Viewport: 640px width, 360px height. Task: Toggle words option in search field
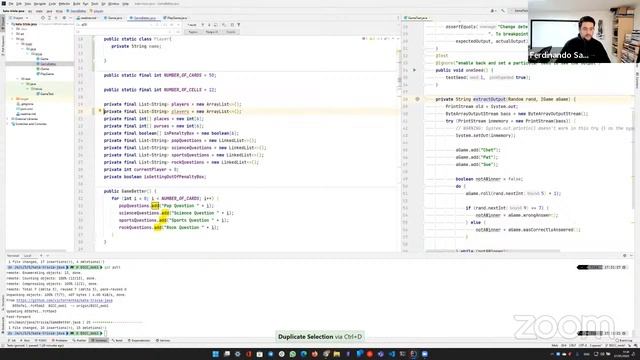pos(172,25)
